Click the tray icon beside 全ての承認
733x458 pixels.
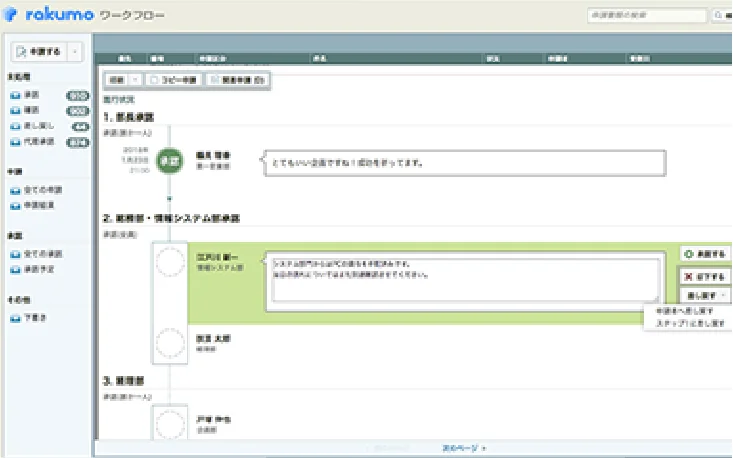coord(15,255)
